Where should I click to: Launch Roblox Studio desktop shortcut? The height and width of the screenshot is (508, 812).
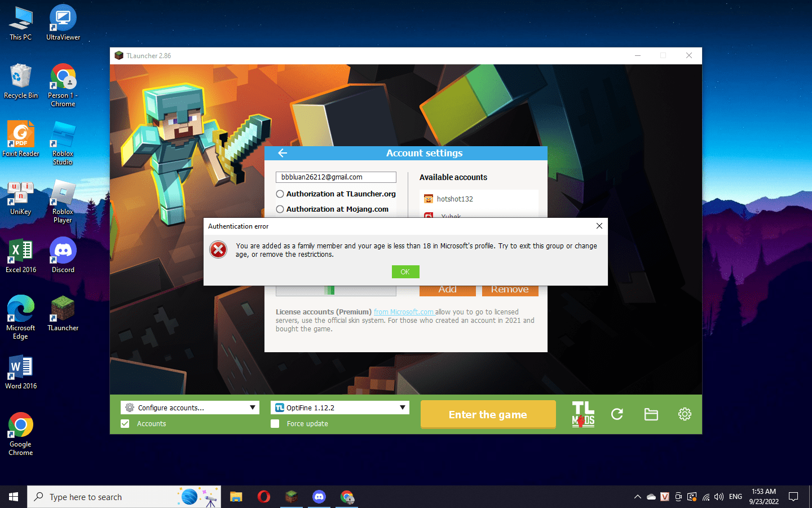(x=63, y=143)
